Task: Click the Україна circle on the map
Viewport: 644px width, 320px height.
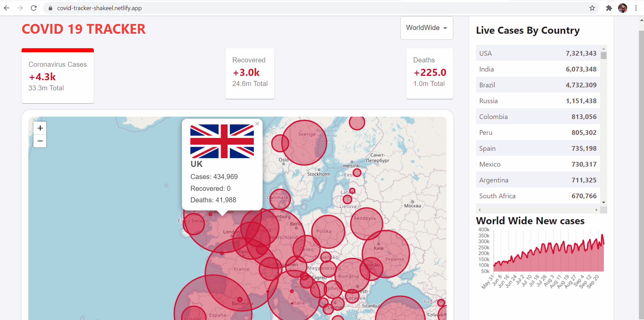Action: (386, 254)
